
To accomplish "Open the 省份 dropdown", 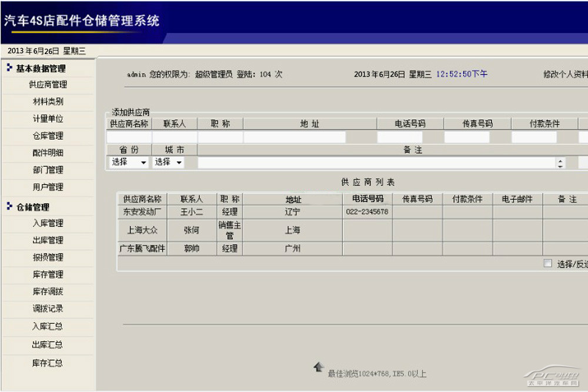I will pos(129,162).
